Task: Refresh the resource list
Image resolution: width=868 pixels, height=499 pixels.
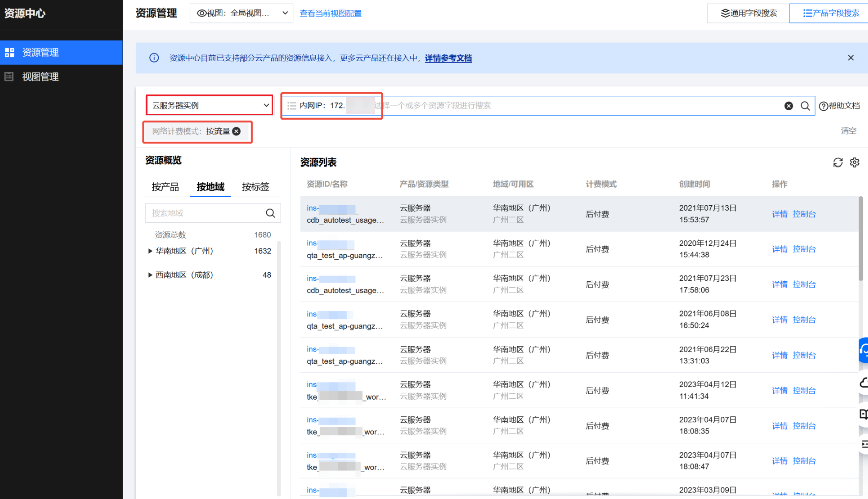Action: [x=838, y=162]
